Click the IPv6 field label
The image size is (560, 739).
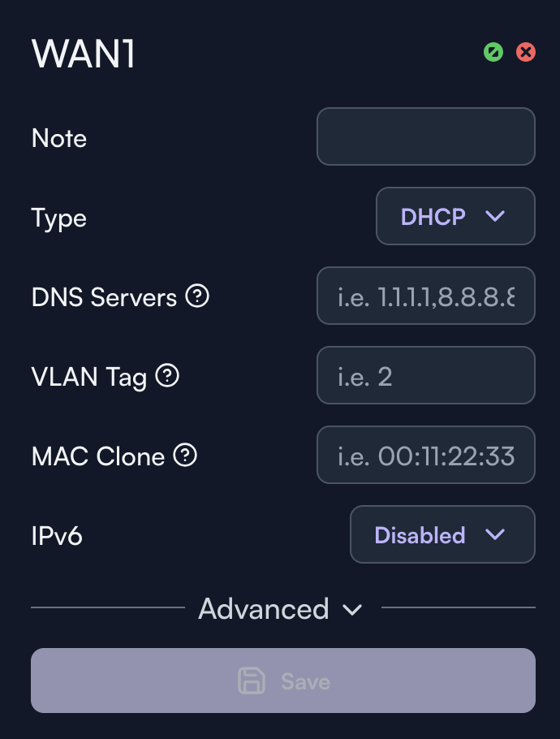pos(57,536)
